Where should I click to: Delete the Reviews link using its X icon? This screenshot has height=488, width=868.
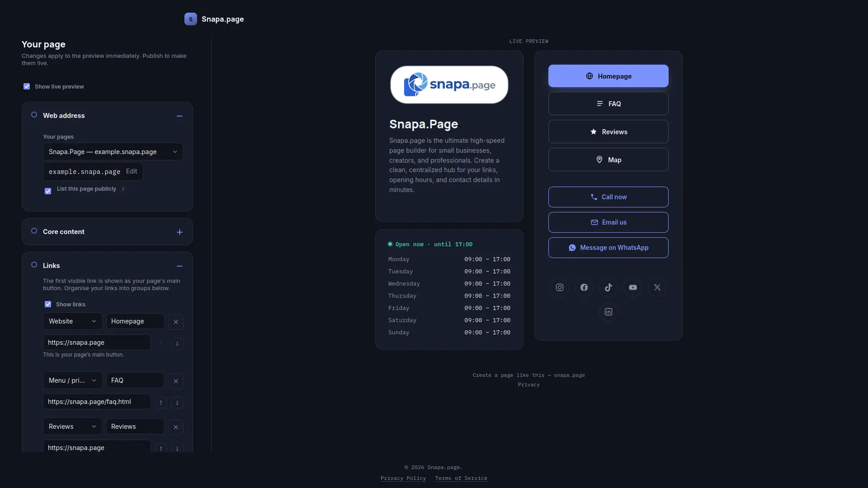176,427
